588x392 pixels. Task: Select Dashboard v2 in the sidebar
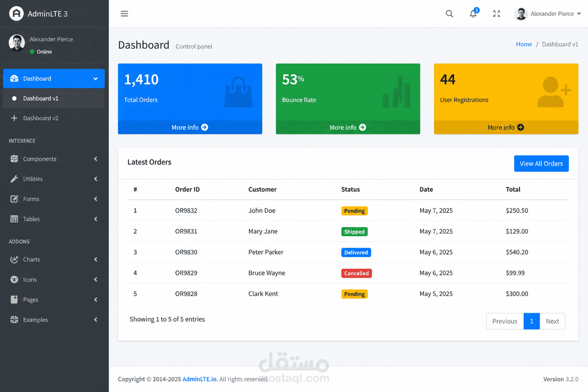pyautogui.click(x=54, y=118)
